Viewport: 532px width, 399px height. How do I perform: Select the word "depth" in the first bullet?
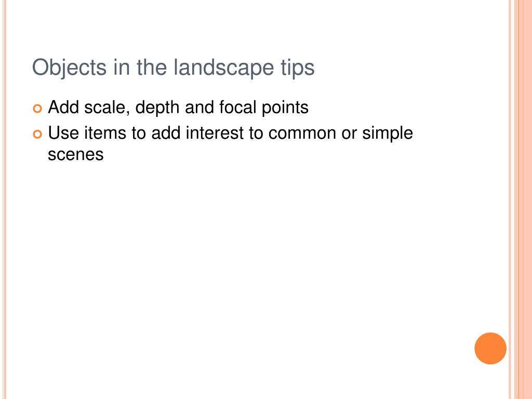click(157, 108)
